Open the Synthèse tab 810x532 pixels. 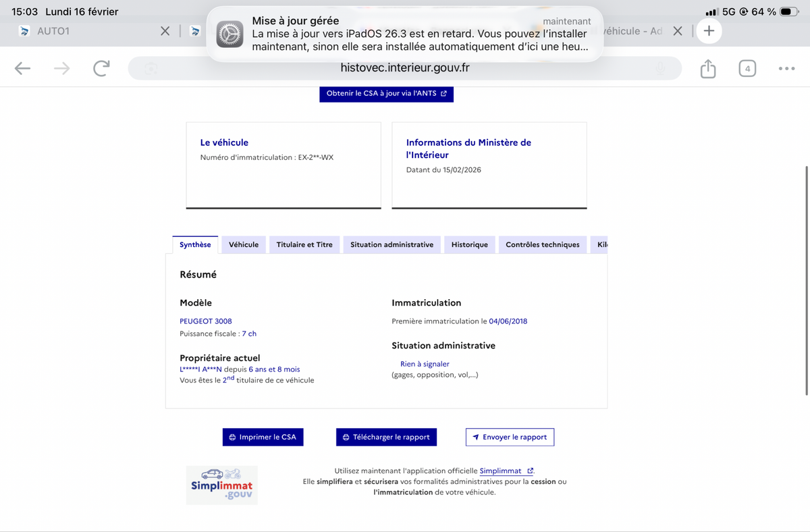195,244
